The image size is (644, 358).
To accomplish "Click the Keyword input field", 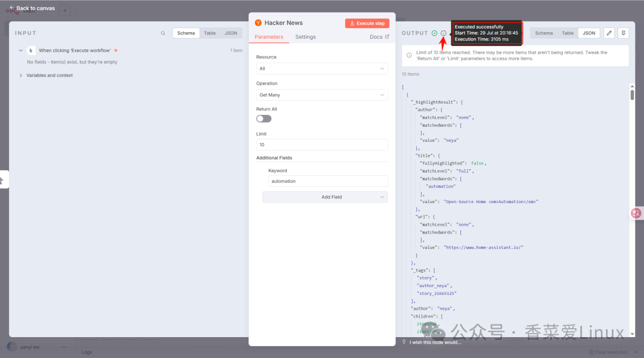I will click(328, 181).
